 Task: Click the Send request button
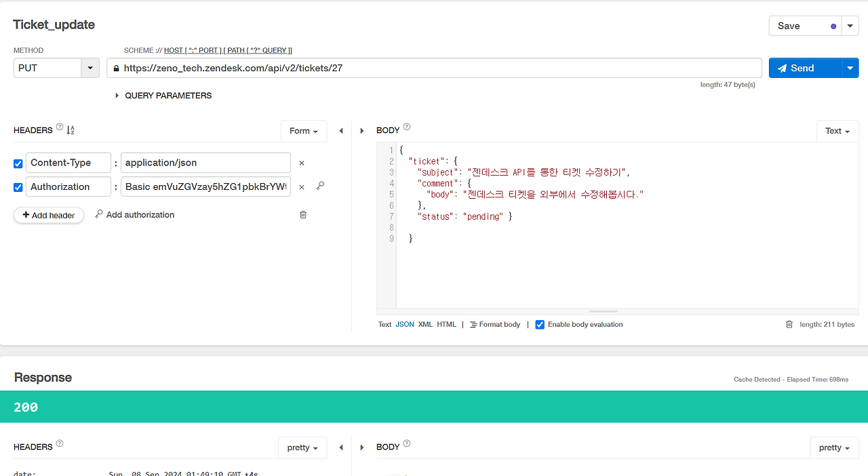(x=805, y=68)
